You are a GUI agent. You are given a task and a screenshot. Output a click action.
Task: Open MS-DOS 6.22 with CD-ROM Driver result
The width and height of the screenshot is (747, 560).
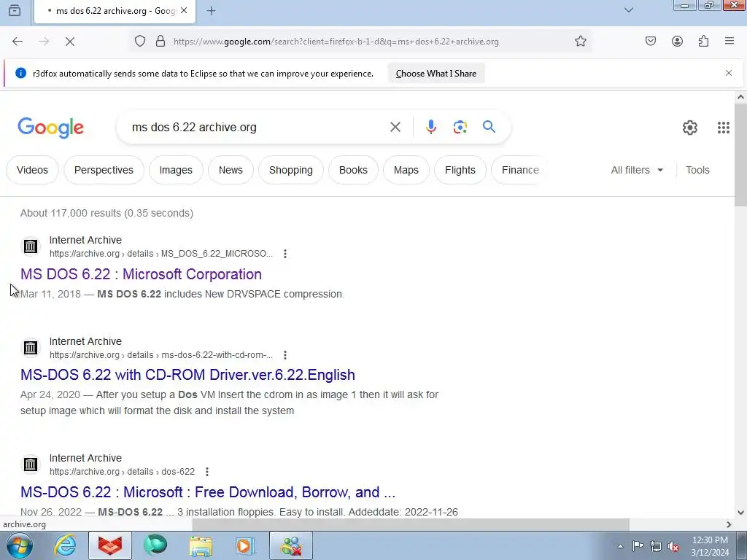187,375
